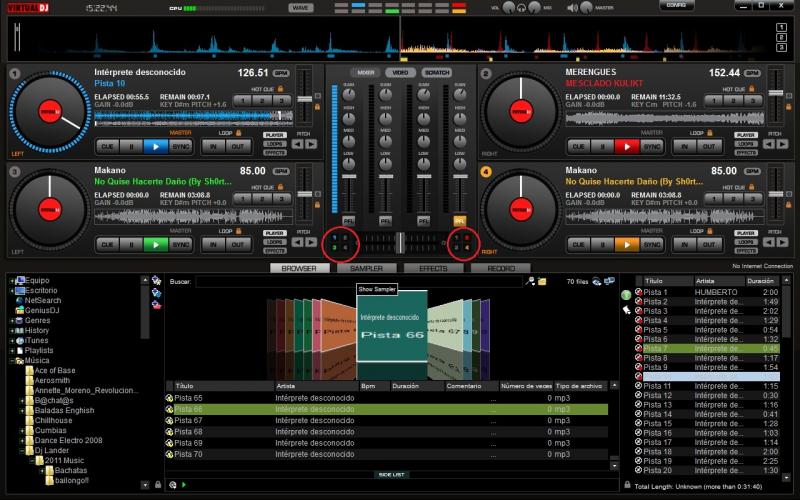This screenshot has height=500, width=800.
Task: Switch to the SAMPLER tab
Action: coord(366,268)
